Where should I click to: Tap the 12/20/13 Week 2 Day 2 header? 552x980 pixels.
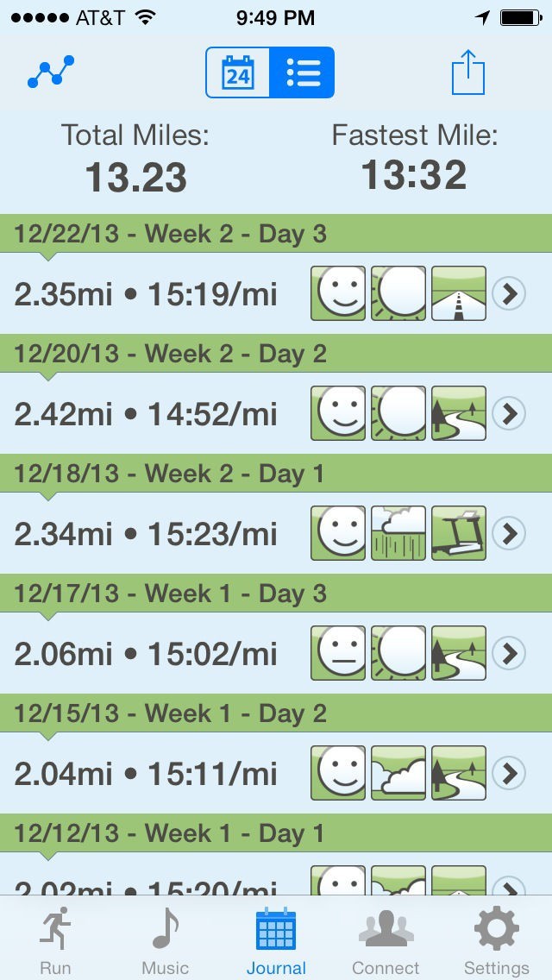tap(171, 354)
